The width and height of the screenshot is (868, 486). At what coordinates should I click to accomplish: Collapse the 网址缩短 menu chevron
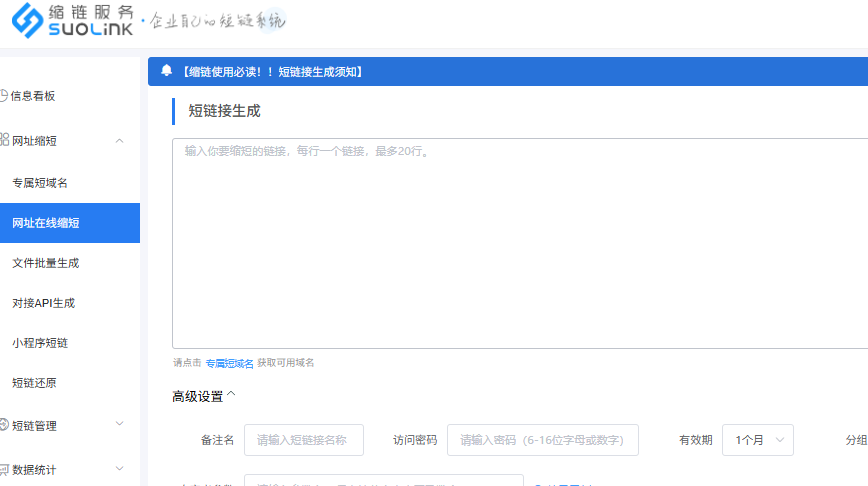[120, 141]
